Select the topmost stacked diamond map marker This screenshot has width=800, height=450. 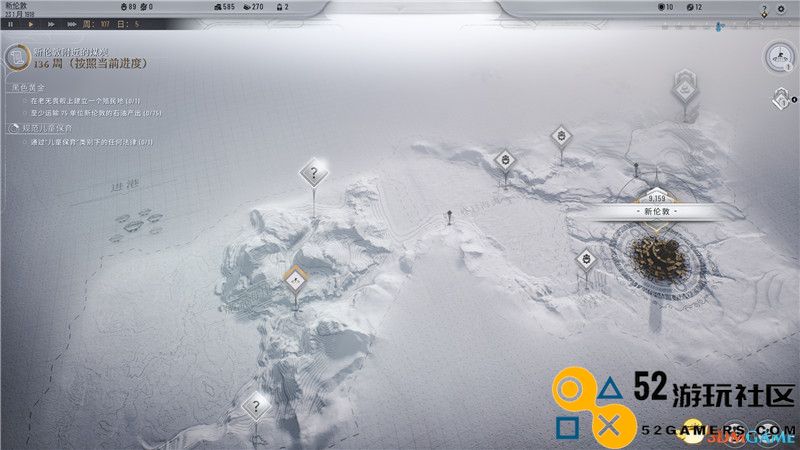(685, 88)
